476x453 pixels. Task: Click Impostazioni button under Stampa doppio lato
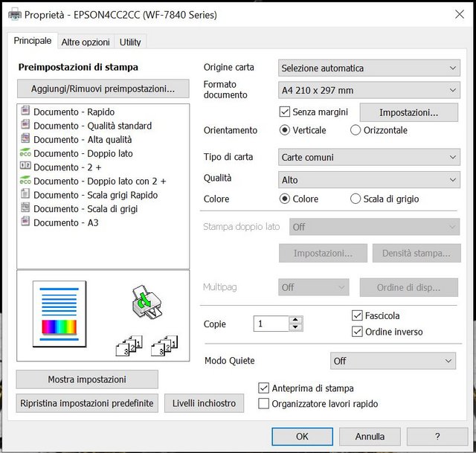click(x=323, y=253)
